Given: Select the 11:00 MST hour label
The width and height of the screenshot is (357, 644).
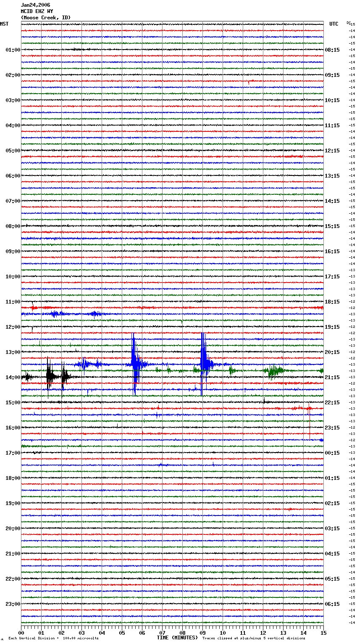Looking at the screenshot, I should tap(13, 302).
